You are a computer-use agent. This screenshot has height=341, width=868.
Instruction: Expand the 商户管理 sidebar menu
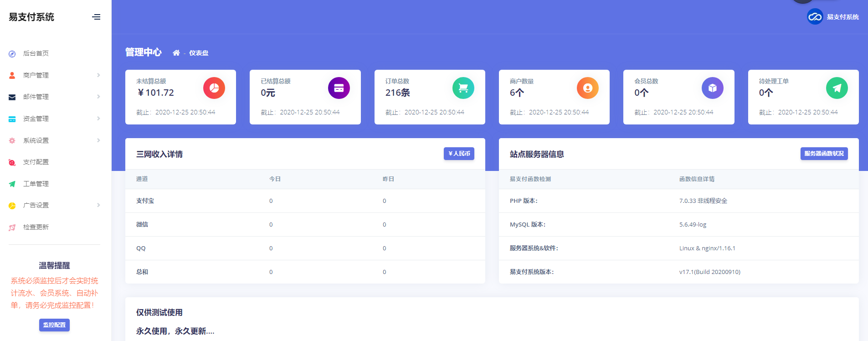pyautogui.click(x=36, y=75)
